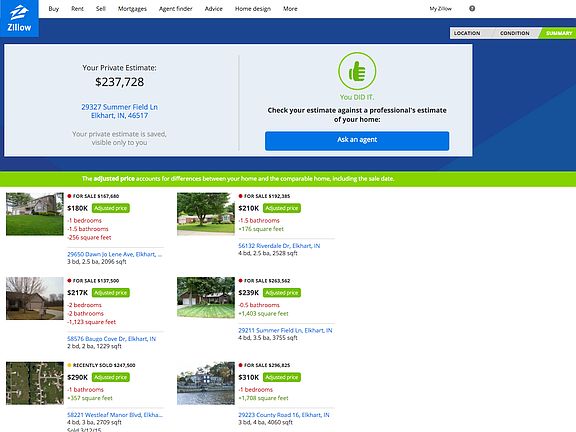The image size is (576, 432).
Task: Open 29211 Summer Field Ln listing link
Action: click(285, 330)
